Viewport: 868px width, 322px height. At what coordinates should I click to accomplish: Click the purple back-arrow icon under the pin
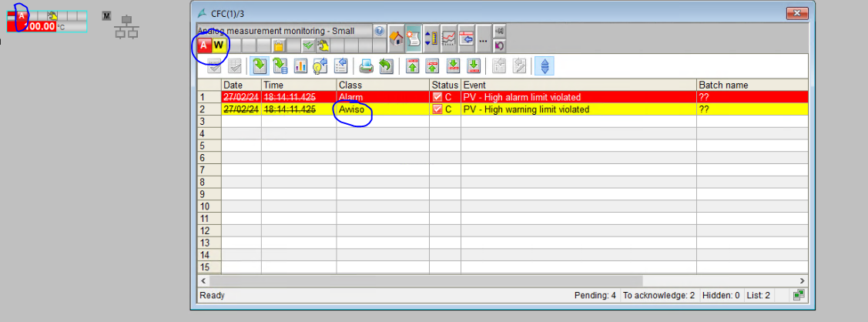(499, 45)
